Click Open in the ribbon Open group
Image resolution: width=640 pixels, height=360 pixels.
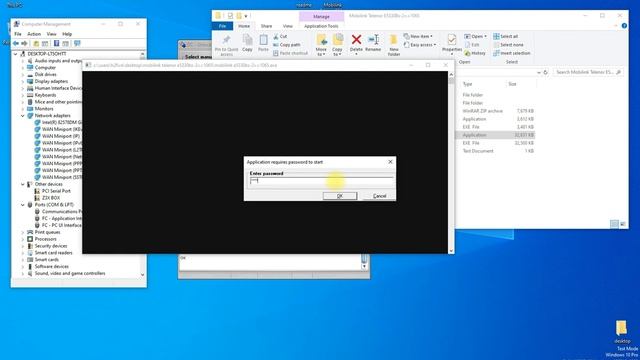(x=476, y=36)
